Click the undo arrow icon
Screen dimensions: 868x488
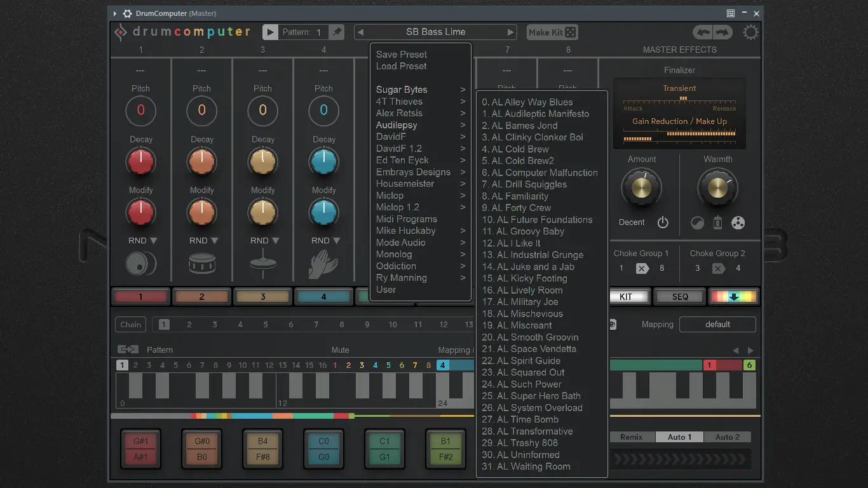click(703, 32)
